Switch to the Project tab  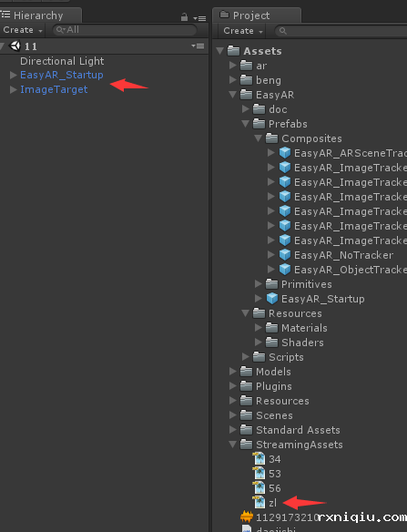point(251,15)
